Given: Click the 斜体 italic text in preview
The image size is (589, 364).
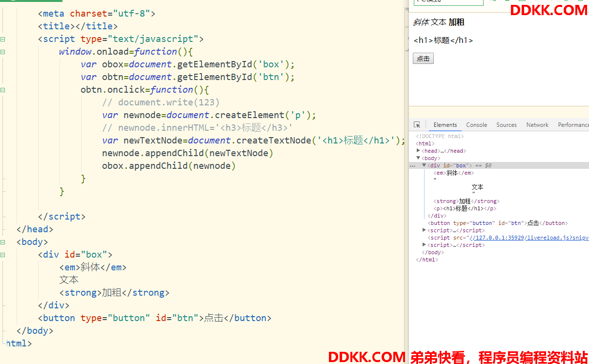Looking at the screenshot, I should (x=421, y=22).
